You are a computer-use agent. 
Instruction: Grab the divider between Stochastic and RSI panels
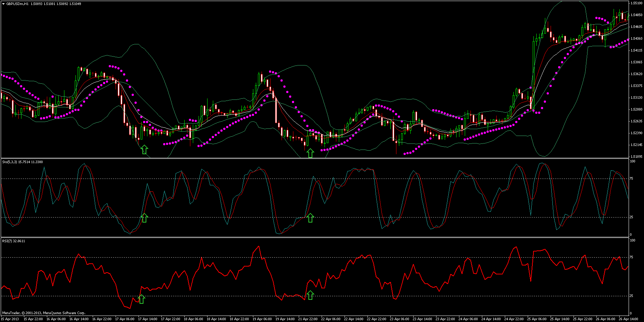point(315,238)
